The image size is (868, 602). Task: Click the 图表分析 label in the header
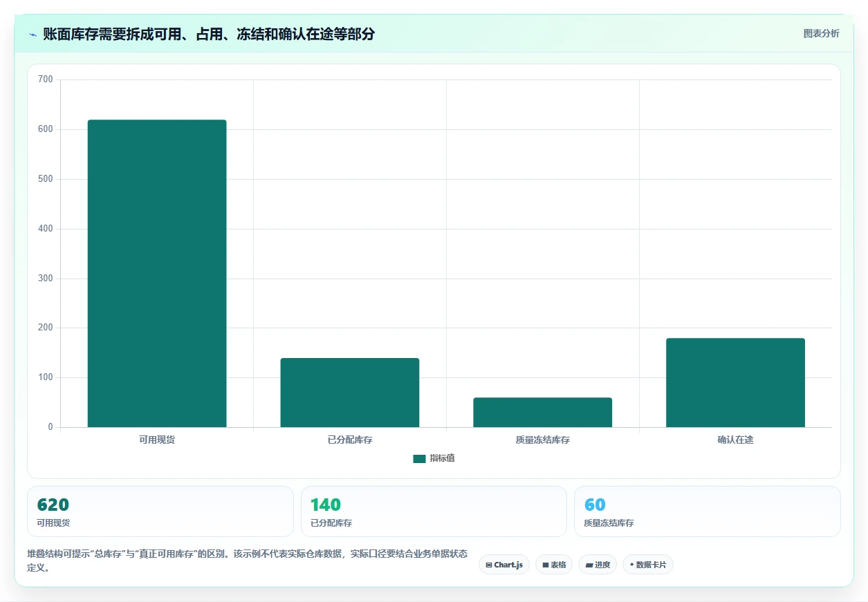point(821,33)
